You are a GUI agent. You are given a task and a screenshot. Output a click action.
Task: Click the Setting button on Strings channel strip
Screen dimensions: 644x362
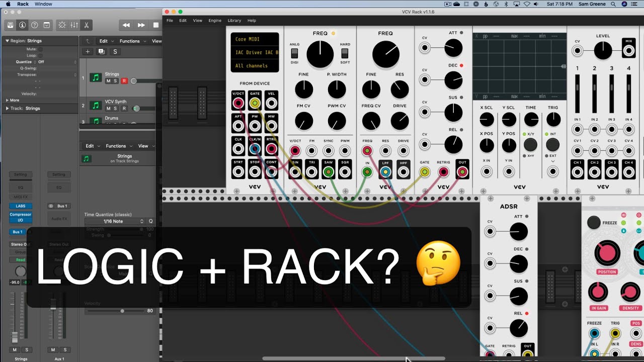21,174
